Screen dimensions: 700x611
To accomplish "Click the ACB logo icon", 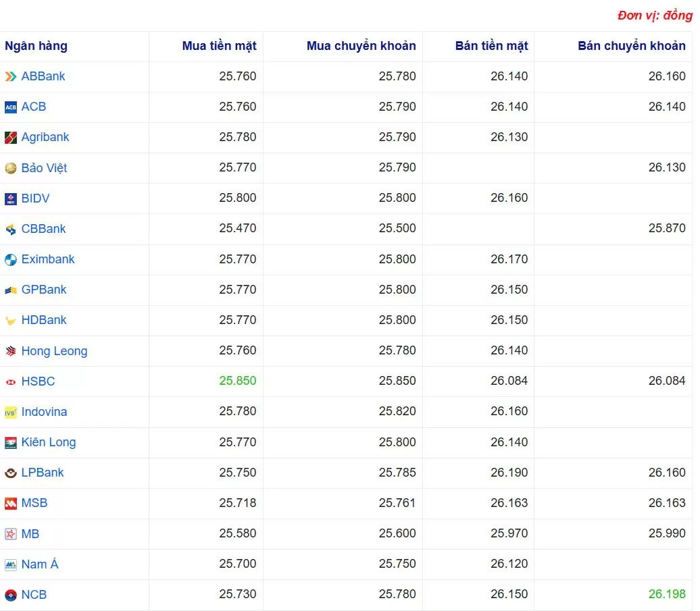I will (11, 107).
